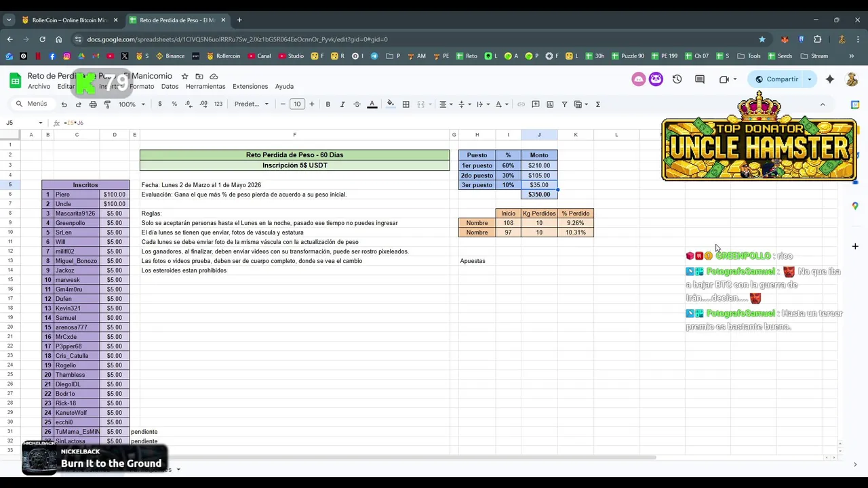Toggle bold formatting
The width and height of the screenshot is (868, 488).
(x=328, y=104)
